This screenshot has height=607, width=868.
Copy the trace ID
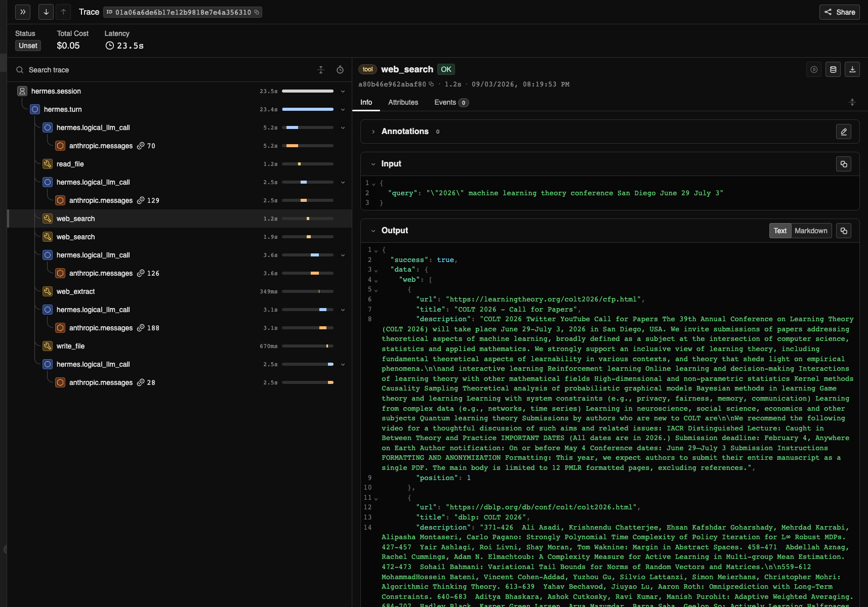257,12
